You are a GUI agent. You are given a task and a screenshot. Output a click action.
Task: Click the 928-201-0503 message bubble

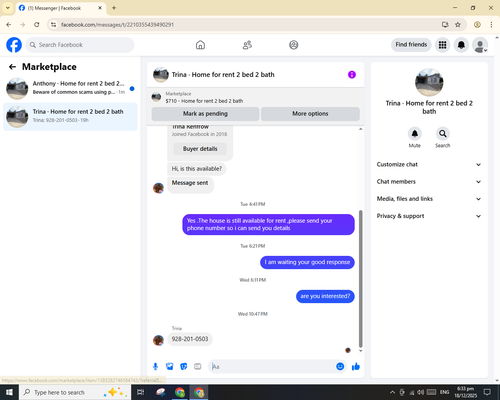coord(190,339)
